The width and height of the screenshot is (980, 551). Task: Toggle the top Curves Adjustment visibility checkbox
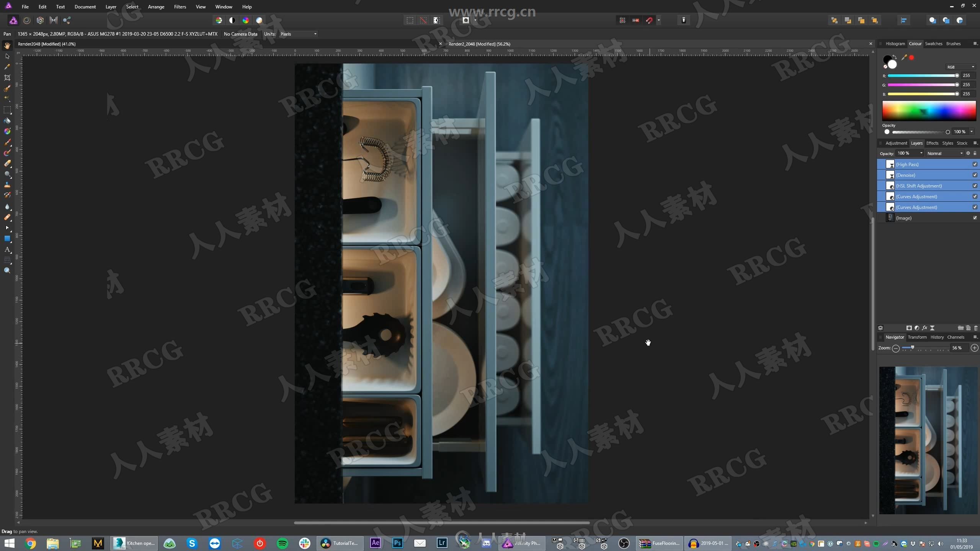[975, 196]
